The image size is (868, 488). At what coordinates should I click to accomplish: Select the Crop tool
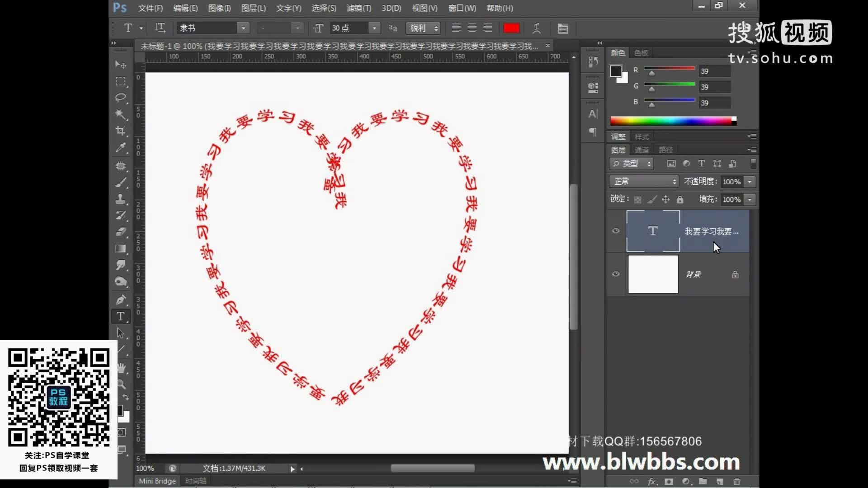coord(120,131)
